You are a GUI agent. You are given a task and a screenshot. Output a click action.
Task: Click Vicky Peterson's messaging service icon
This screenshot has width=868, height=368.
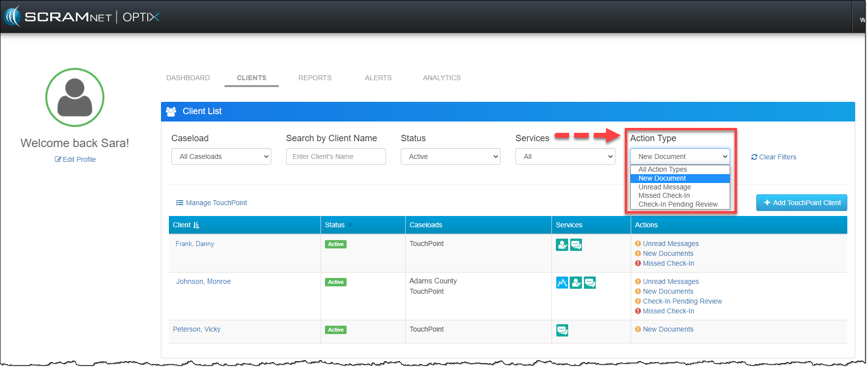[562, 330]
